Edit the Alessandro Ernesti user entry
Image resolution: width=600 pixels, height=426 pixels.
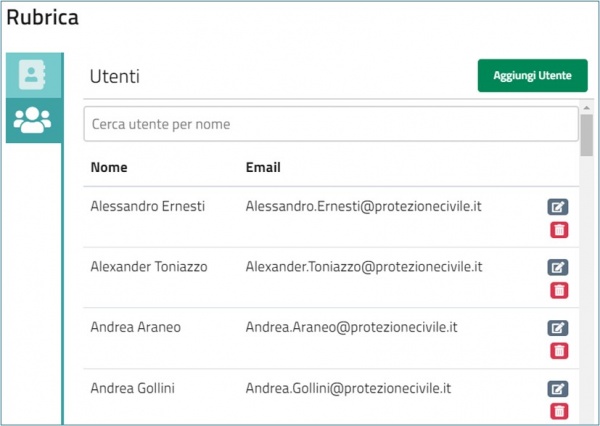click(559, 207)
